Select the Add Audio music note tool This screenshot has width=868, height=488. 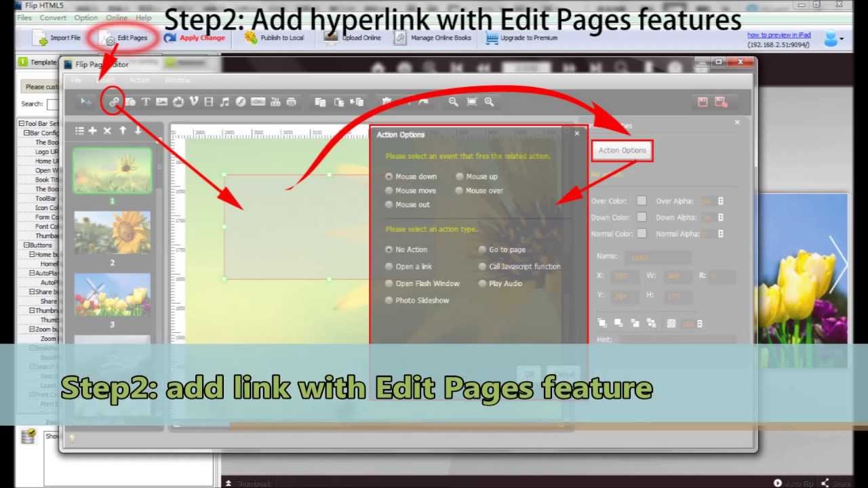click(224, 102)
